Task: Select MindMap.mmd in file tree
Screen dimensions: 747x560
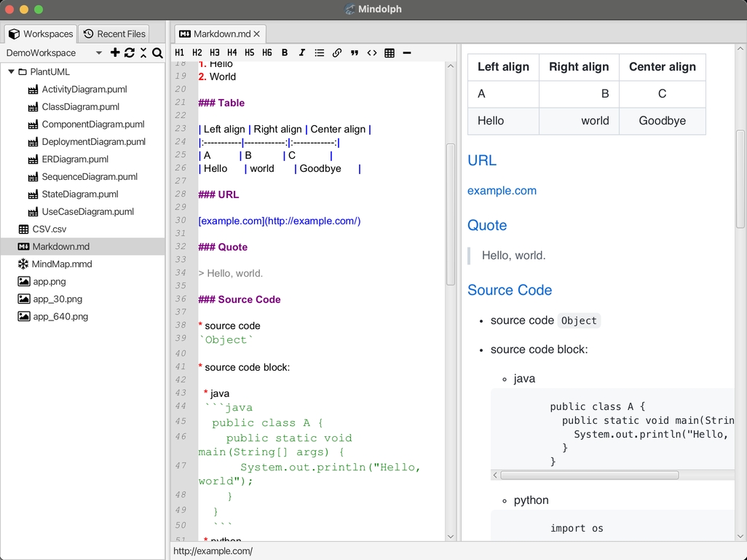Action: point(61,264)
